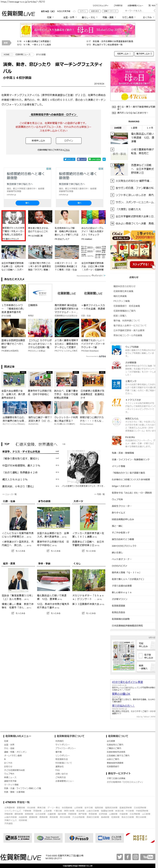The width and height of the screenshot is (158, 868).
Task: Open the Facebook icon in the footer
Action: pos(127,857)
